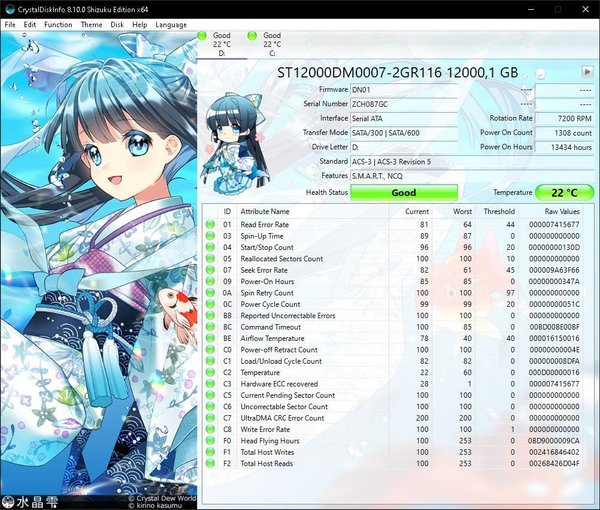Click the Interface field Serial ATA
This screenshot has height=510, width=600.
click(404, 119)
